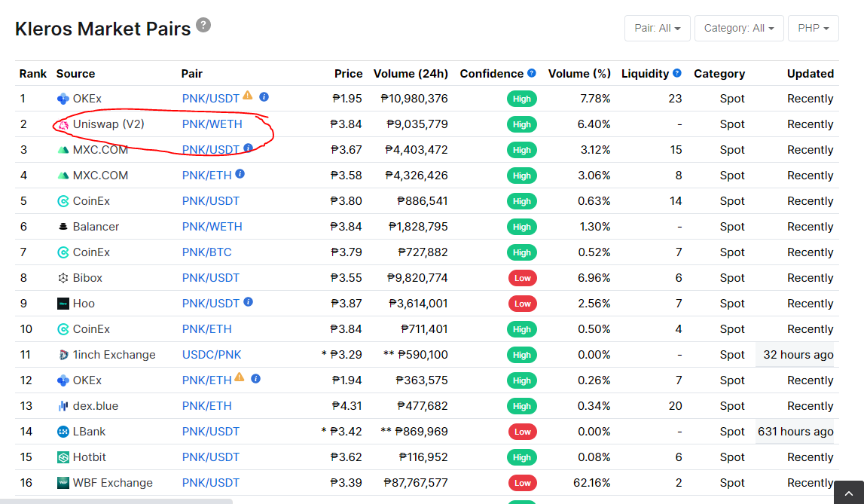The height and width of the screenshot is (504, 867).
Task: Click the 1inch Exchange source name
Action: (x=114, y=355)
